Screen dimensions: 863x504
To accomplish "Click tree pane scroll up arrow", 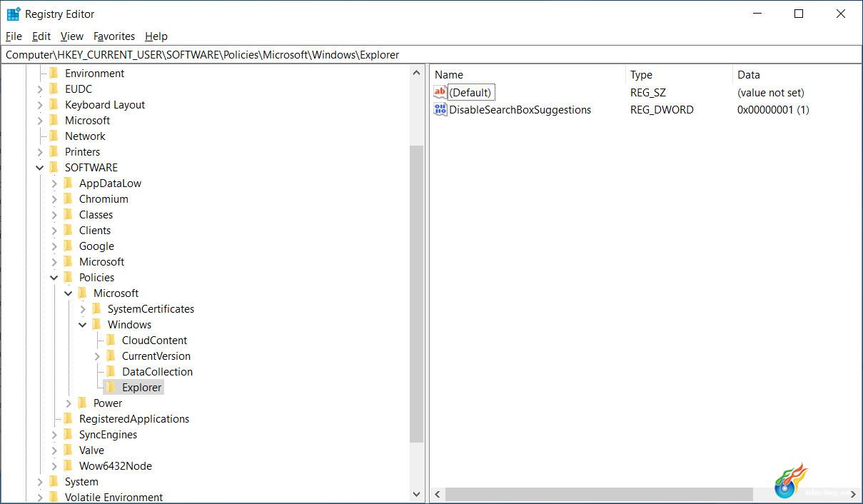I will [x=417, y=73].
